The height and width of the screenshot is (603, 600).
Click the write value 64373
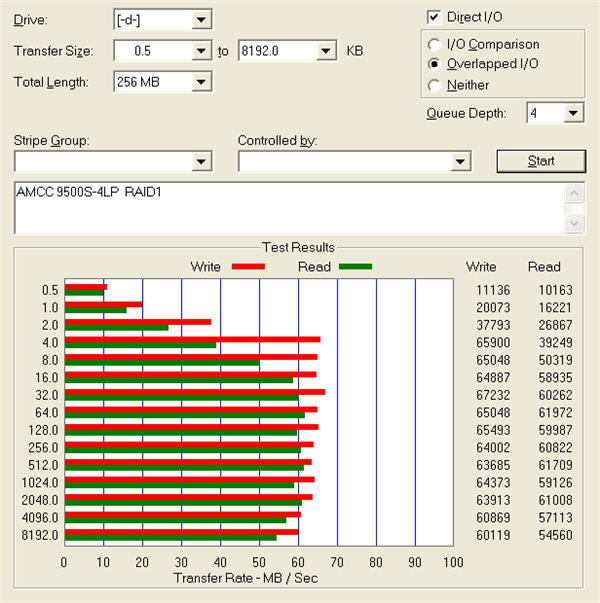click(493, 483)
